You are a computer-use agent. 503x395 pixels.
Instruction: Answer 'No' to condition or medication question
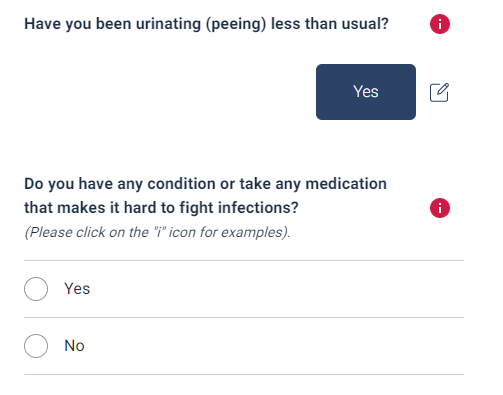point(244,346)
